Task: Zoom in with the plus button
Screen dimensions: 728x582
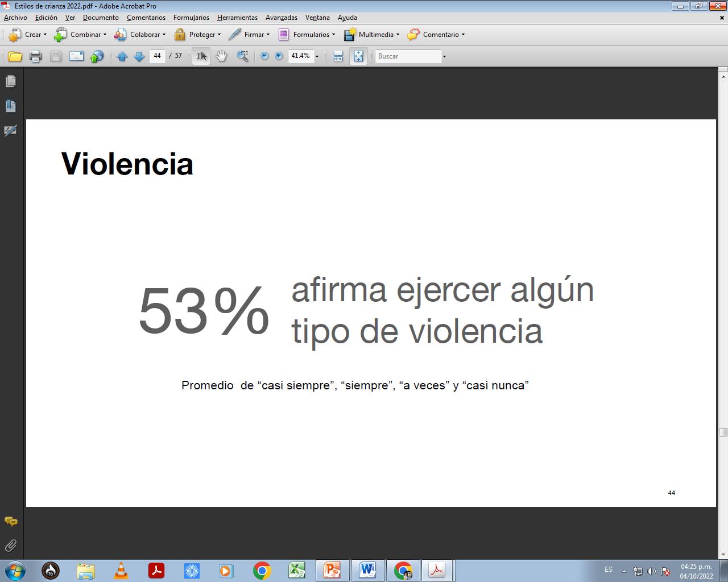Action: pyautogui.click(x=279, y=56)
